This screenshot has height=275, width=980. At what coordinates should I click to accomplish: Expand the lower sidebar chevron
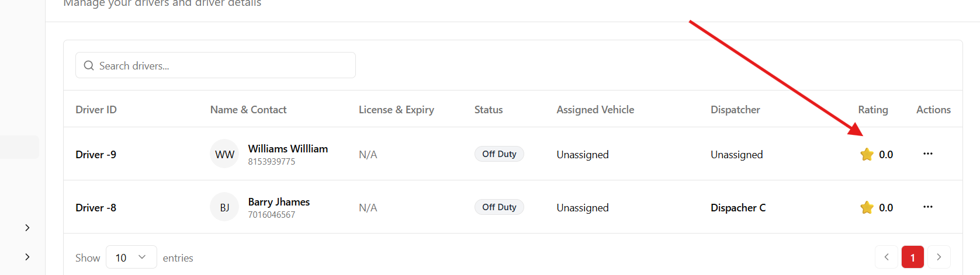tap(27, 257)
